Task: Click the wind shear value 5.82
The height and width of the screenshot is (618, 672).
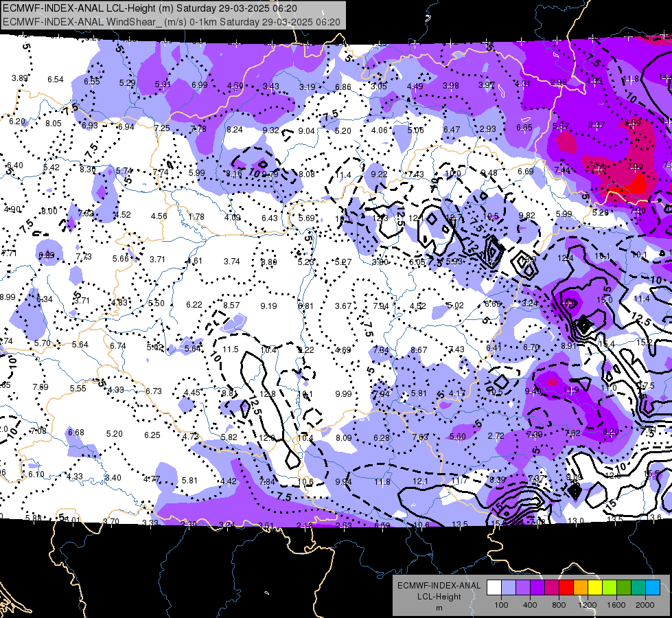Action: (229, 437)
